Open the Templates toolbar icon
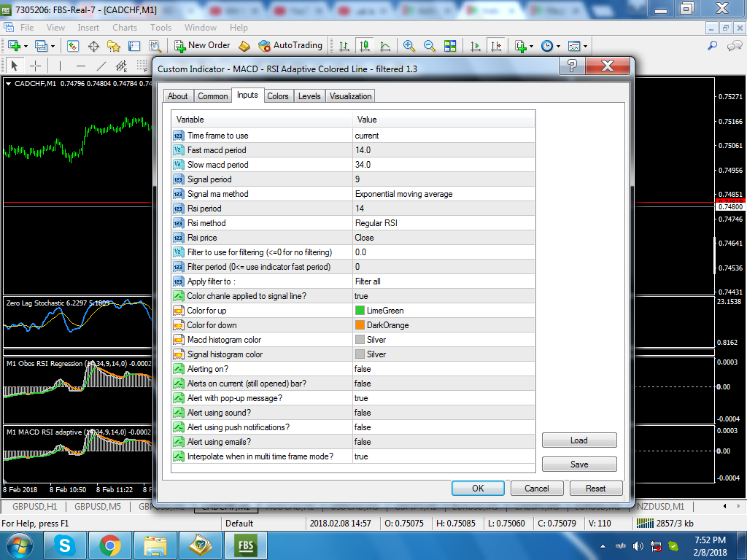 click(574, 46)
